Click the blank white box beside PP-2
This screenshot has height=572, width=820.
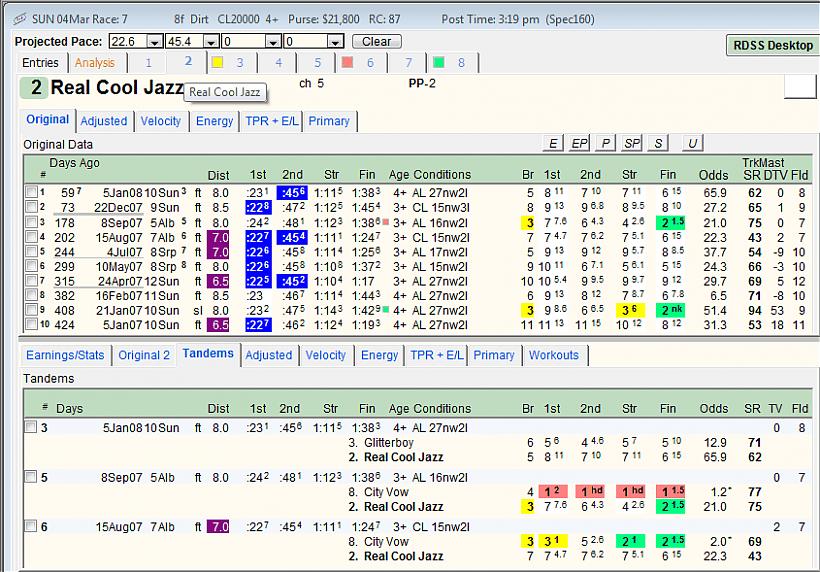pyautogui.click(x=800, y=86)
